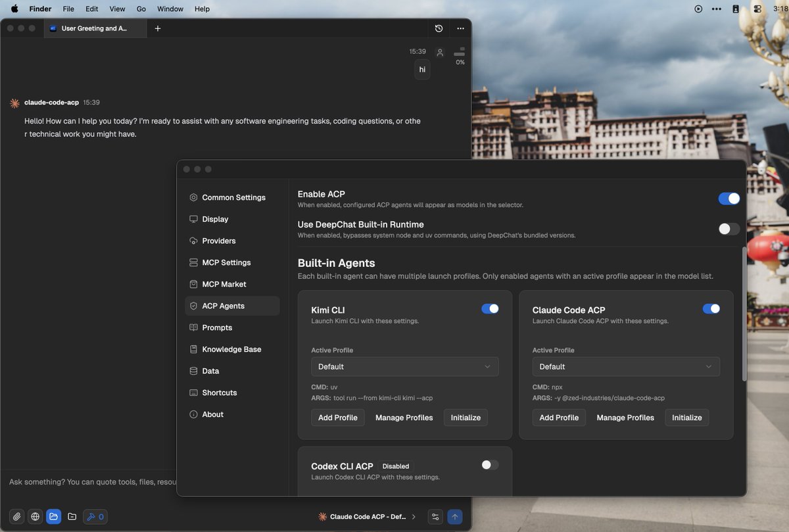Click the Providers cloud icon in sidebar

193,241
